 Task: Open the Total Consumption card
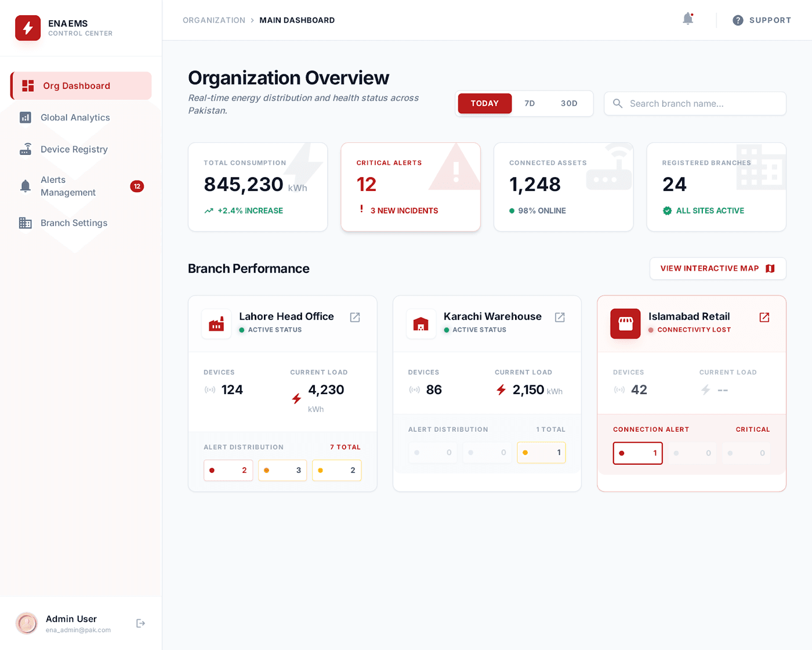pos(258,187)
